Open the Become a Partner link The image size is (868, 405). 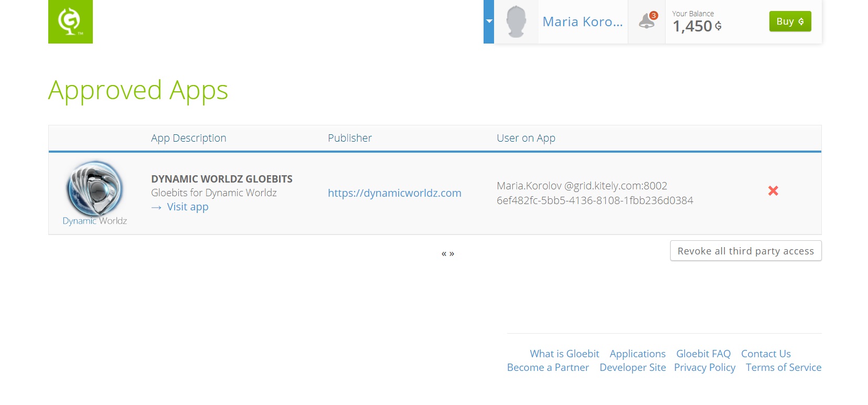(x=548, y=367)
